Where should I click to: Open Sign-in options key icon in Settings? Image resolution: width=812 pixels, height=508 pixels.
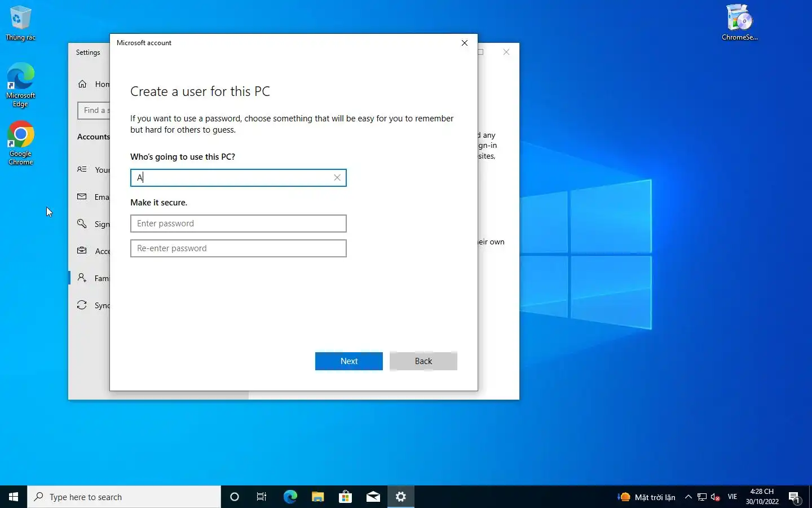tap(82, 224)
